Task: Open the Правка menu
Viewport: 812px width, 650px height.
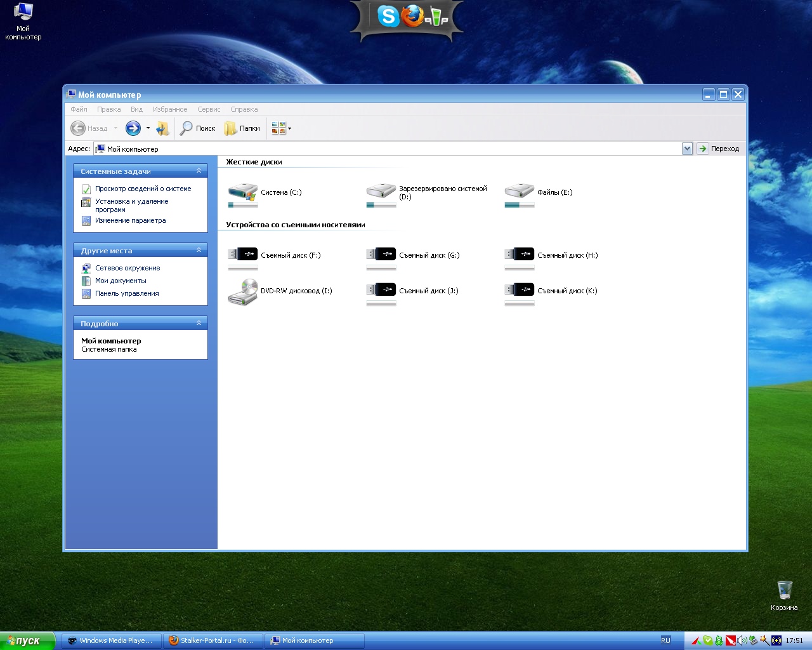Action: tap(109, 109)
